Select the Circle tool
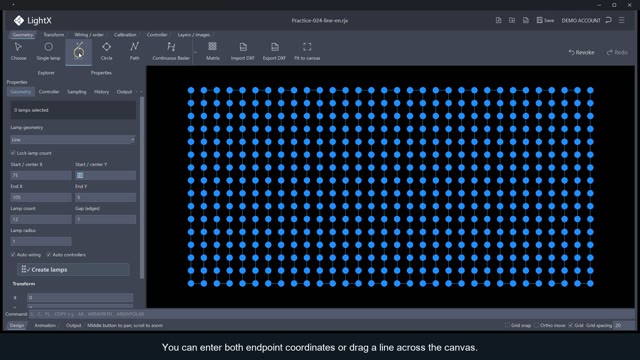 click(107, 52)
